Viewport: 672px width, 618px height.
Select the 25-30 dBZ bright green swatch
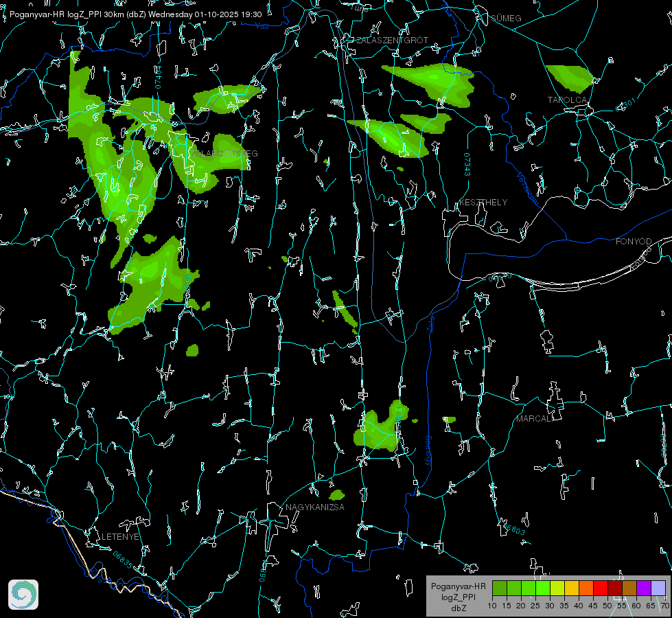pos(543,588)
